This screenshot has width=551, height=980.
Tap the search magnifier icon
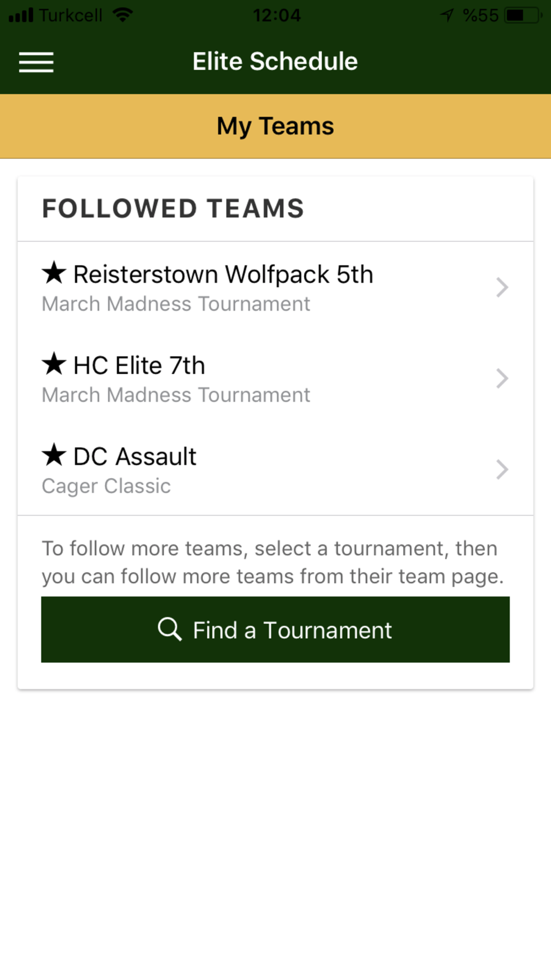[170, 629]
